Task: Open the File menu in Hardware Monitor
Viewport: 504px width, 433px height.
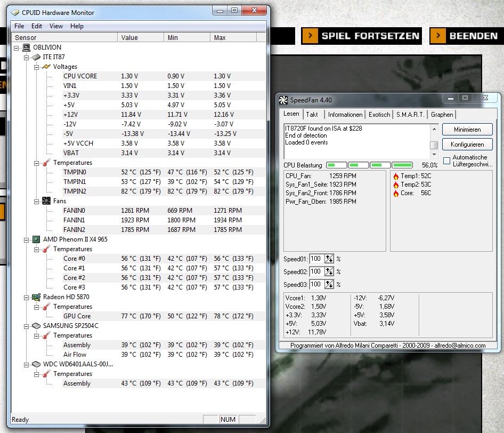Action: pos(19,26)
